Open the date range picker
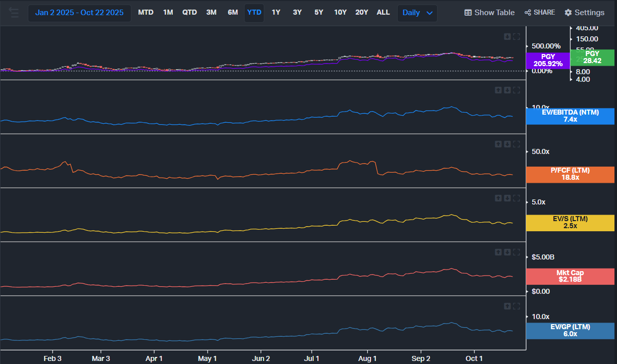The image size is (617, 364). click(x=79, y=13)
